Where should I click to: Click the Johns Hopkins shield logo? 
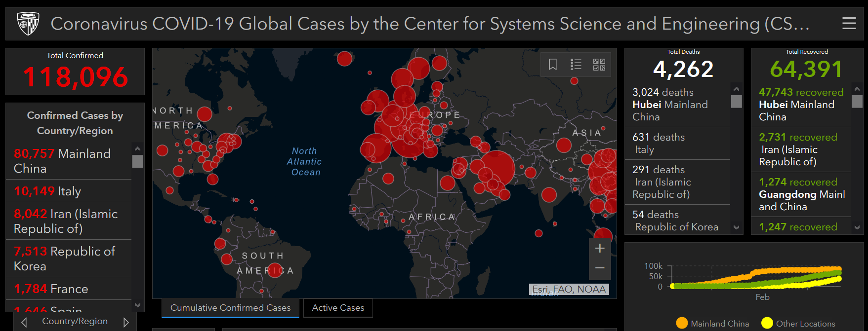point(28,24)
